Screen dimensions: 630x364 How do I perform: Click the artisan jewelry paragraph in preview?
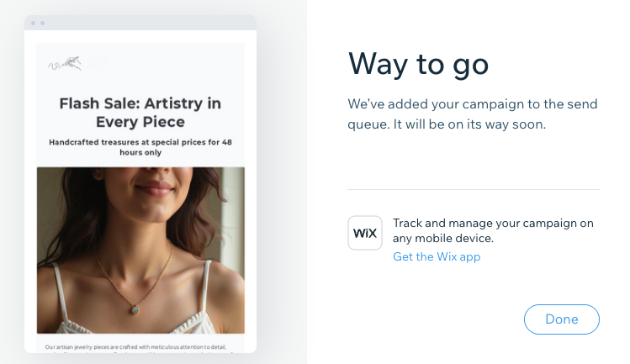click(x=135, y=349)
